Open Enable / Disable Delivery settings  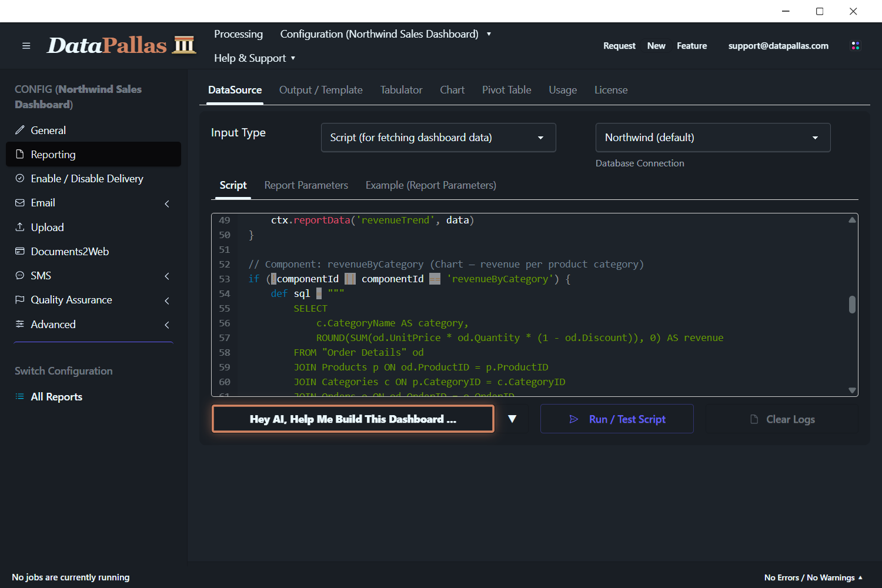(x=93, y=178)
